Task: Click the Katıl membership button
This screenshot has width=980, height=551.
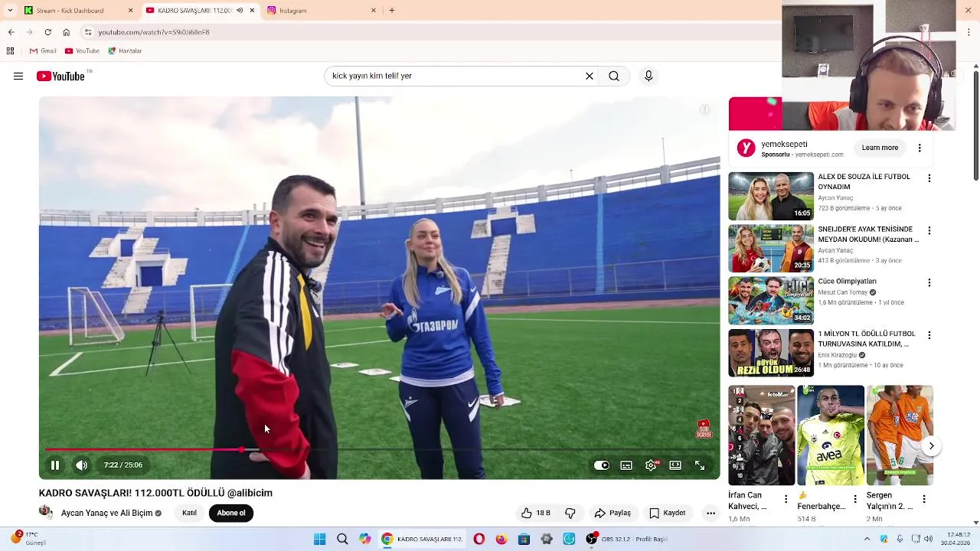Action: (x=189, y=513)
